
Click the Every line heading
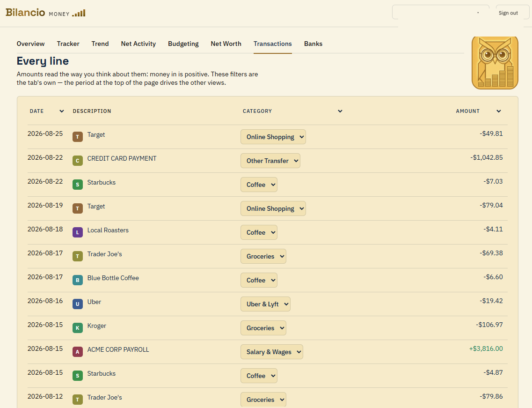(x=43, y=61)
